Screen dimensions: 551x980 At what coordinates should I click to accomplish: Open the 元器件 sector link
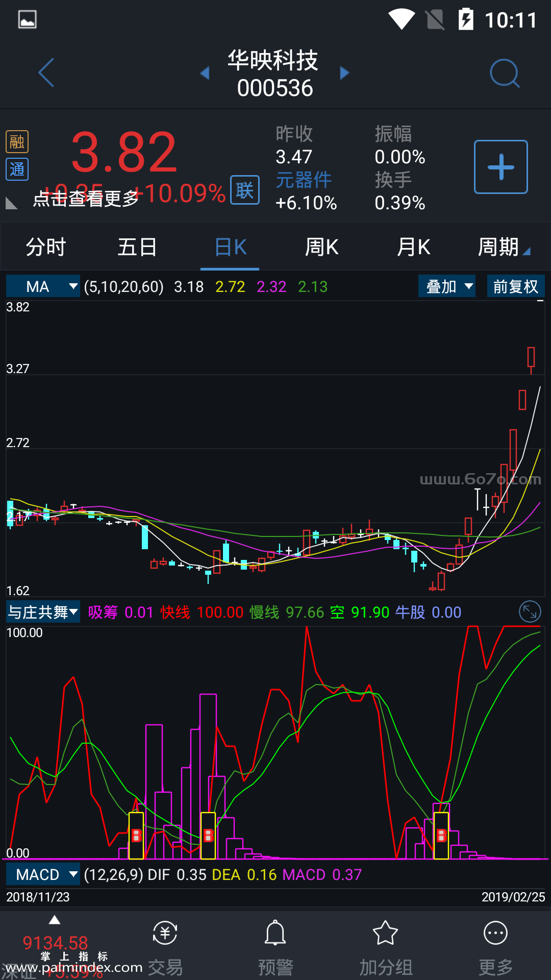click(304, 180)
